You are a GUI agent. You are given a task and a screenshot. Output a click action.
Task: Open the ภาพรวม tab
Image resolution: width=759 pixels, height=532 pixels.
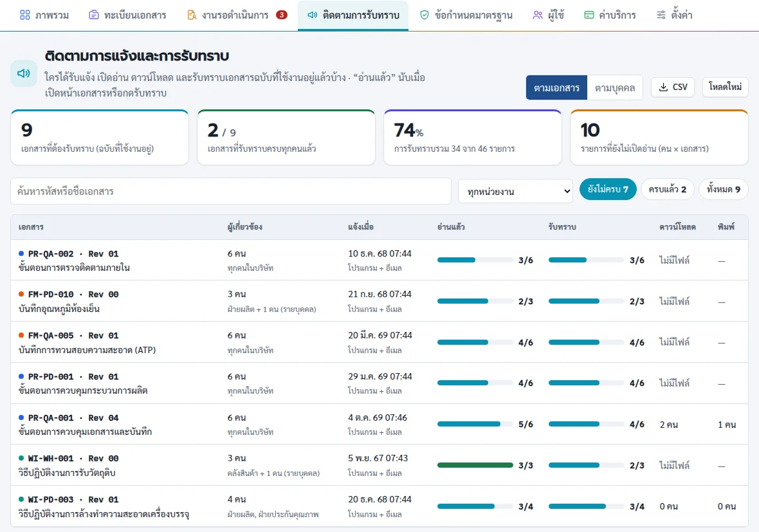pos(44,15)
